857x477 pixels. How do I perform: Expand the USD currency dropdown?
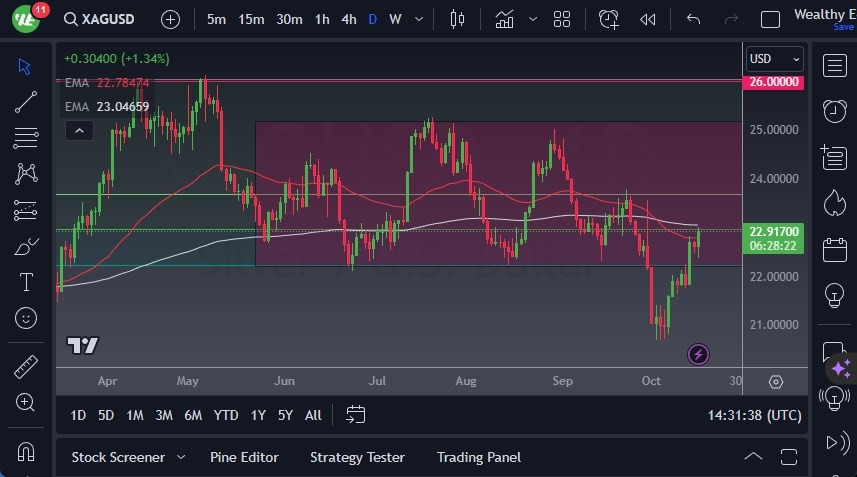click(x=775, y=59)
